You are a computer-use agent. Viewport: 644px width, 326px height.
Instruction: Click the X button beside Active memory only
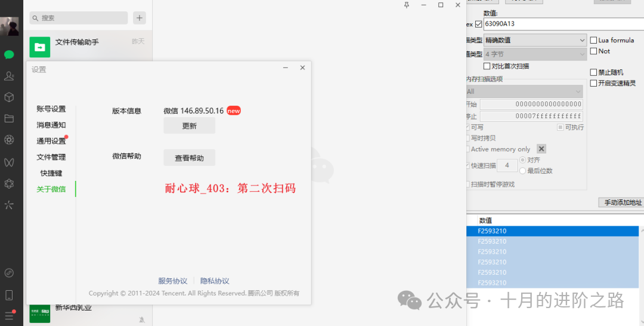541,149
